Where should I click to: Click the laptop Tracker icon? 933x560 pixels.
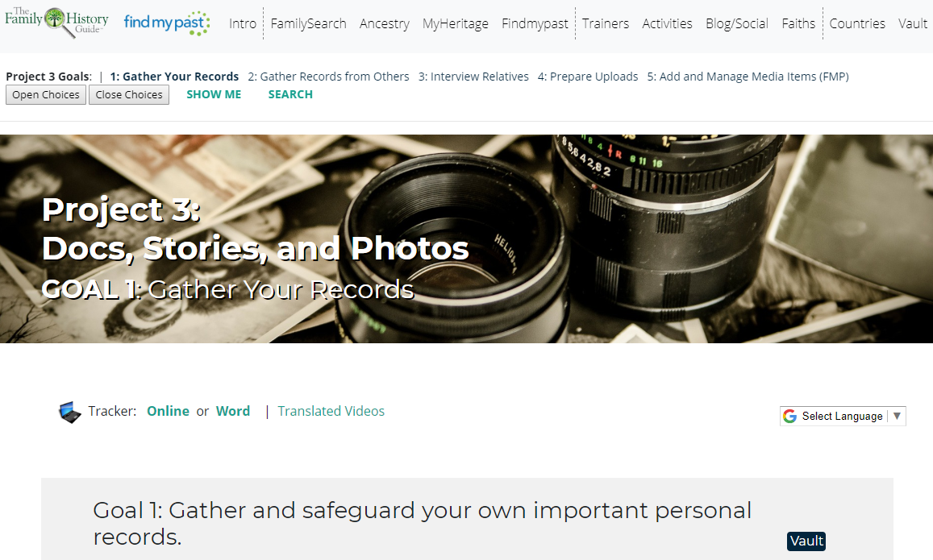[x=69, y=412]
